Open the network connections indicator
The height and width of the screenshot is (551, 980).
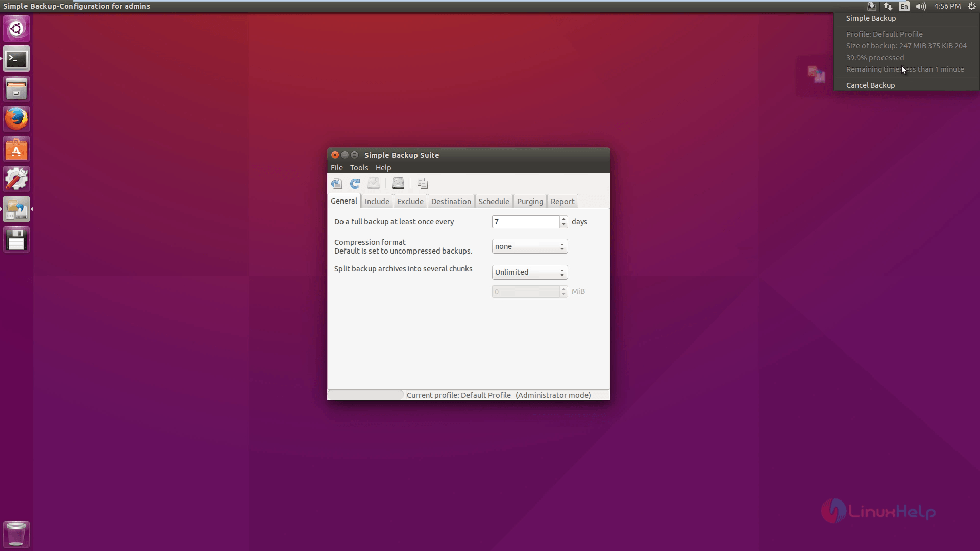click(x=888, y=6)
